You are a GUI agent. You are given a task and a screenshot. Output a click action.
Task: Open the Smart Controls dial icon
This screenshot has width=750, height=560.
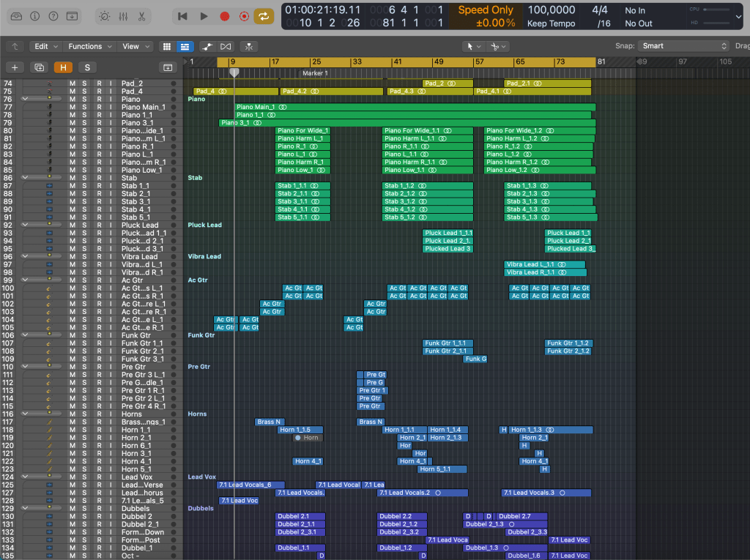coord(104,15)
